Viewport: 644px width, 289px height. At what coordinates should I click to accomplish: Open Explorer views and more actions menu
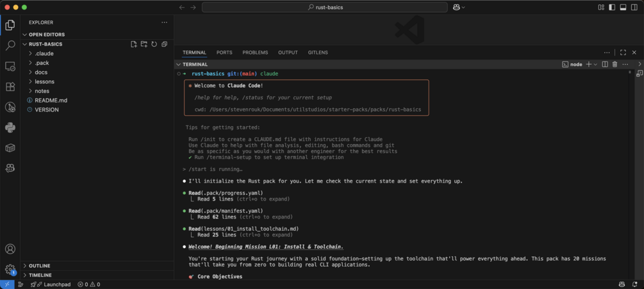[x=164, y=22]
